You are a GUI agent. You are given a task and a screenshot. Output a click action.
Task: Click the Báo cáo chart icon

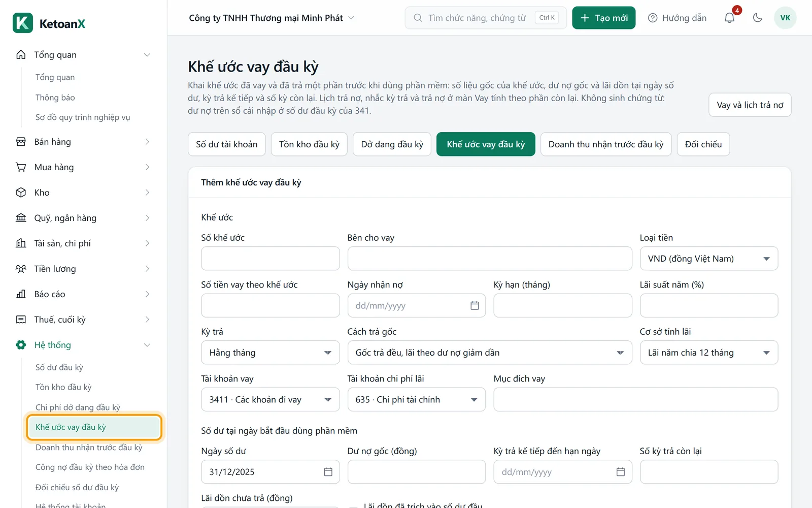coord(21,294)
